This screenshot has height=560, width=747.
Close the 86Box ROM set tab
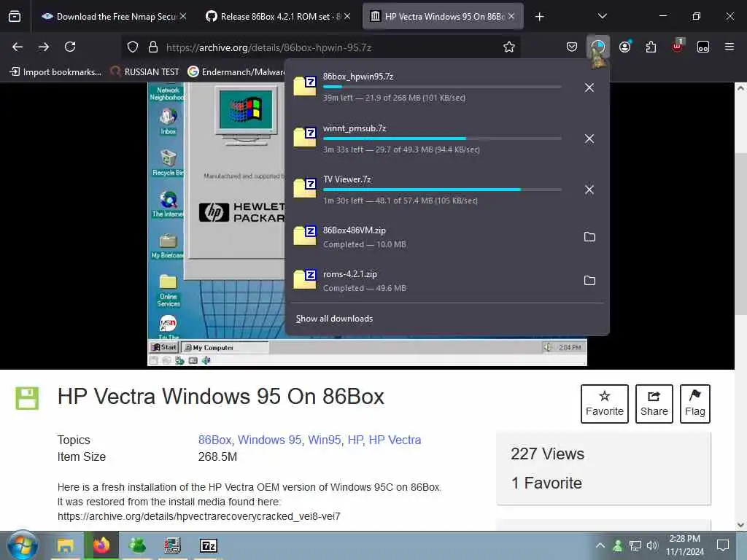coord(347,17)
